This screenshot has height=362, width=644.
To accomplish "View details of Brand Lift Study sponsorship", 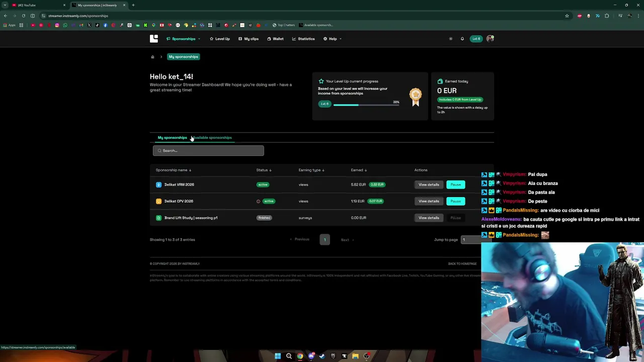I will pyautogui.click(x=429, y=218).
